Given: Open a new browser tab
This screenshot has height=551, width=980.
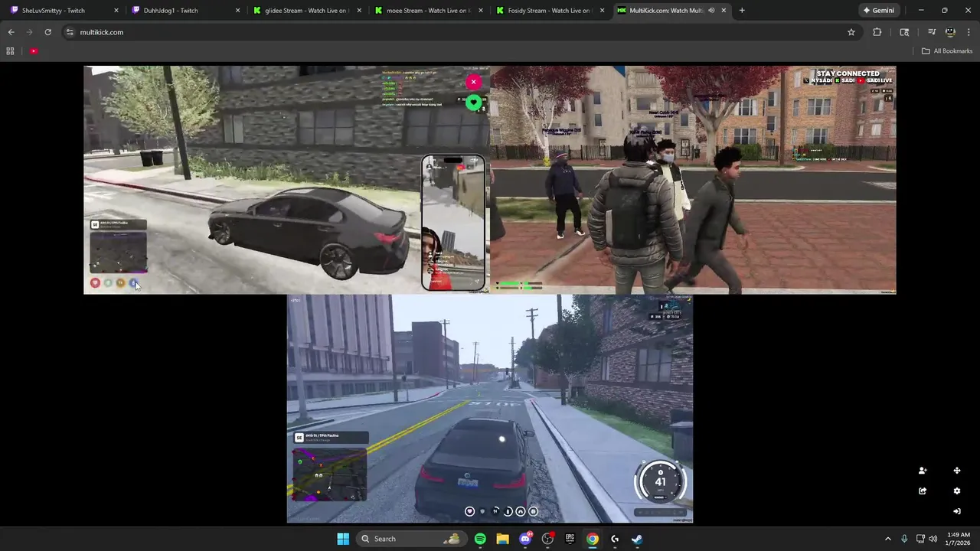Looking at the screenshot, I should [742, 11].
